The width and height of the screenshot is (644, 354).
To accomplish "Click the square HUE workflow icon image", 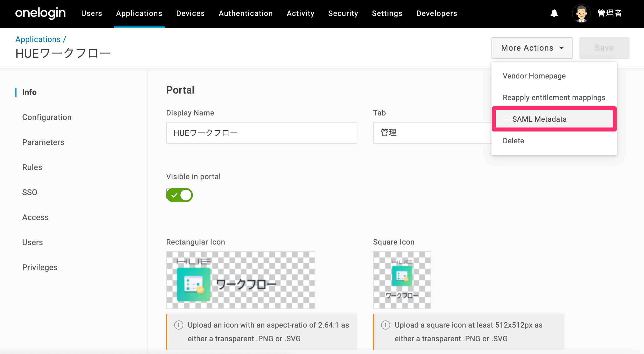I will pos(402,280).
